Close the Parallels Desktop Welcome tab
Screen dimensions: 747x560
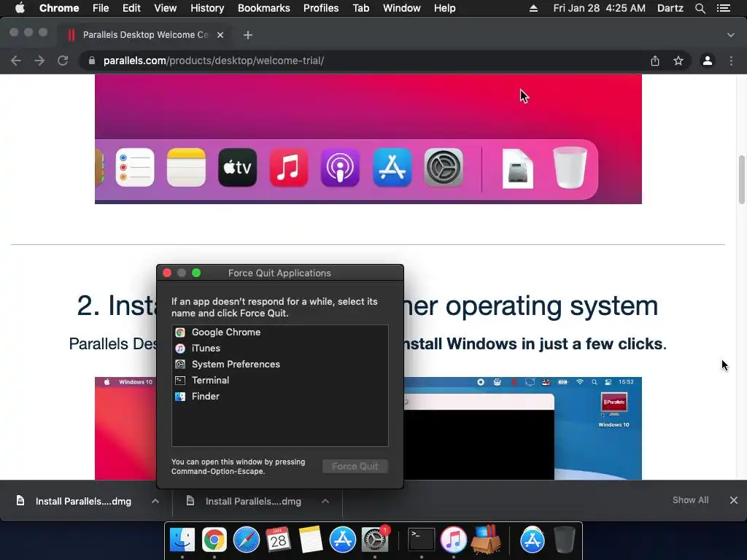click(220, 35)
